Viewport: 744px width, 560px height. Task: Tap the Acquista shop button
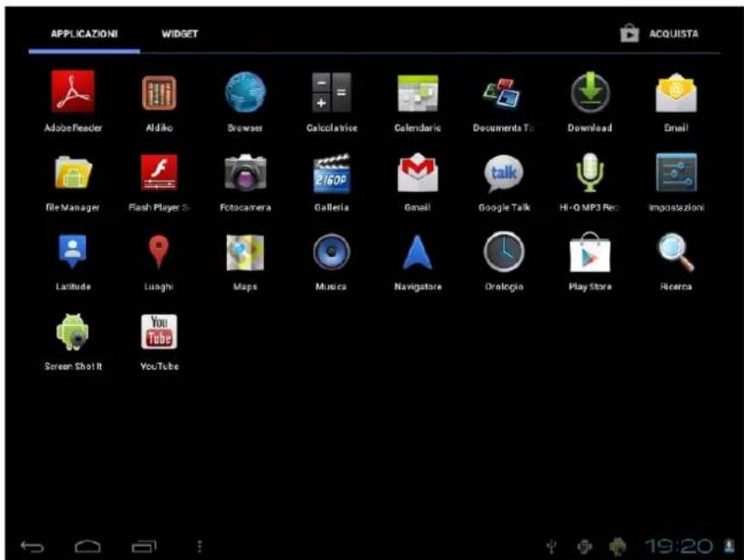(x=660, y=34)
